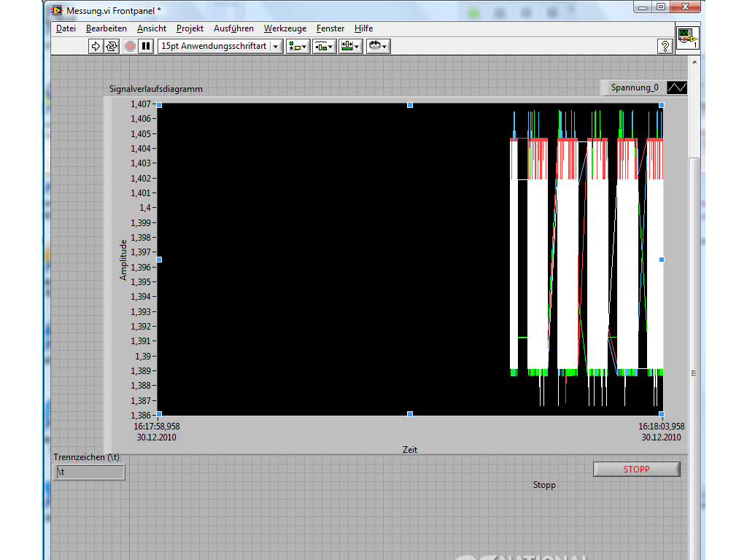Open the font selection dropdown

220,46
